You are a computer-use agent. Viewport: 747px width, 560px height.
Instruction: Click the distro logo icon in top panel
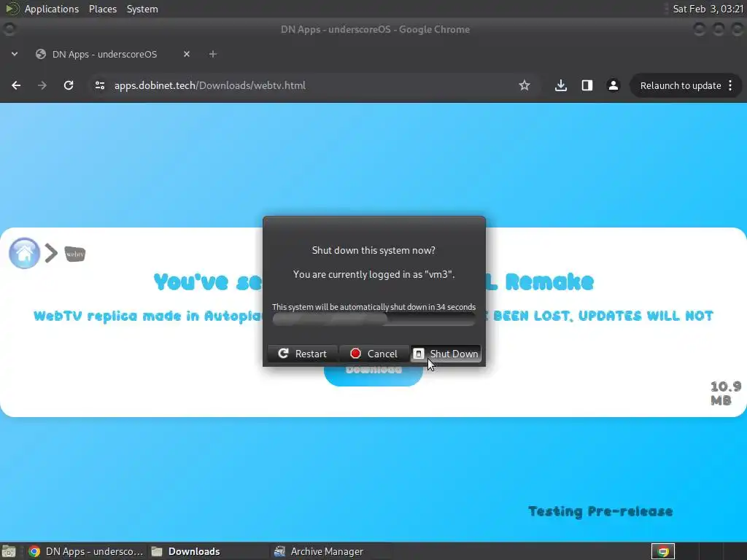point(12,9)
